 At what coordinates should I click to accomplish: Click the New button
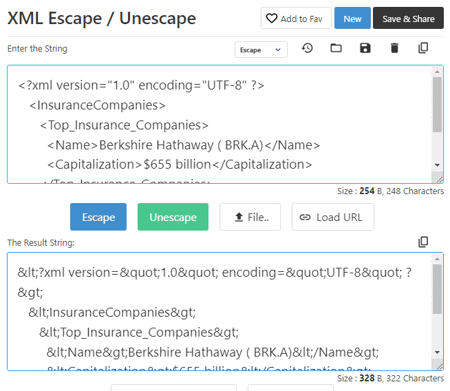[x=352, y=18]
